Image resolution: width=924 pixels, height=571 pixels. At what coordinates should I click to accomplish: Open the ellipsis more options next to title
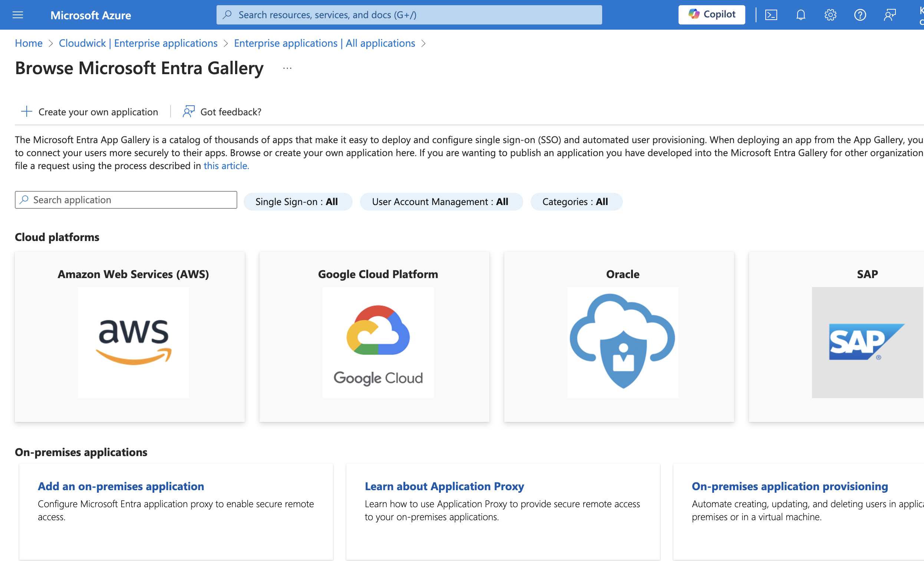287,68
